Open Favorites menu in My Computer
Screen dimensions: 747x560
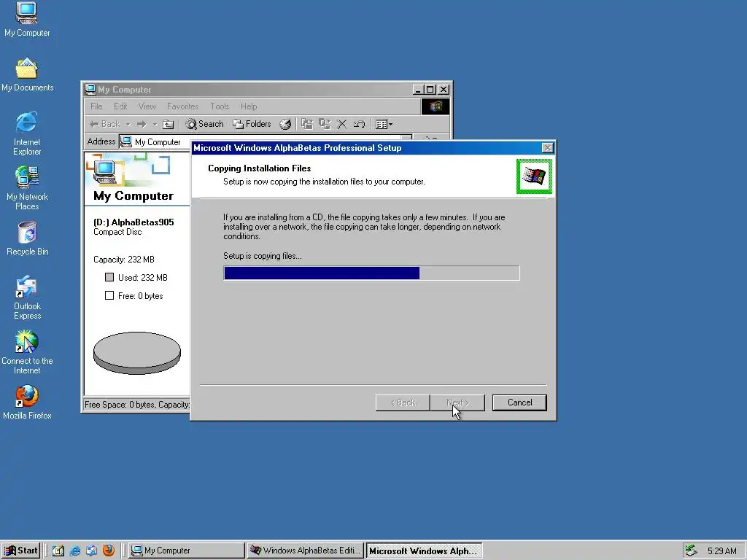182,106
